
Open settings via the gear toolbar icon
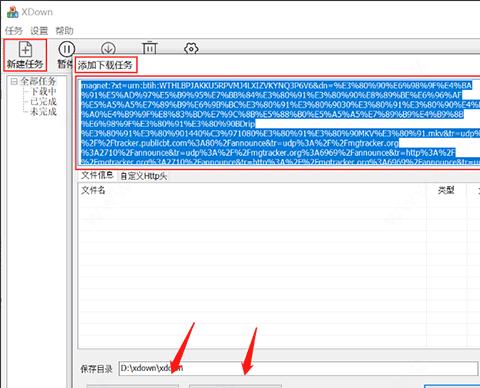[x=191, y=49]
